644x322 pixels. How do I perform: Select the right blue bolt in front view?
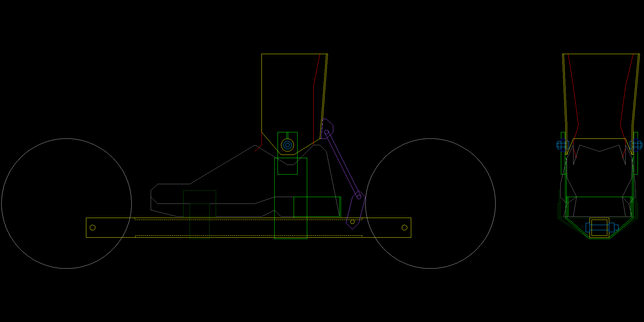tap(637, 145)
